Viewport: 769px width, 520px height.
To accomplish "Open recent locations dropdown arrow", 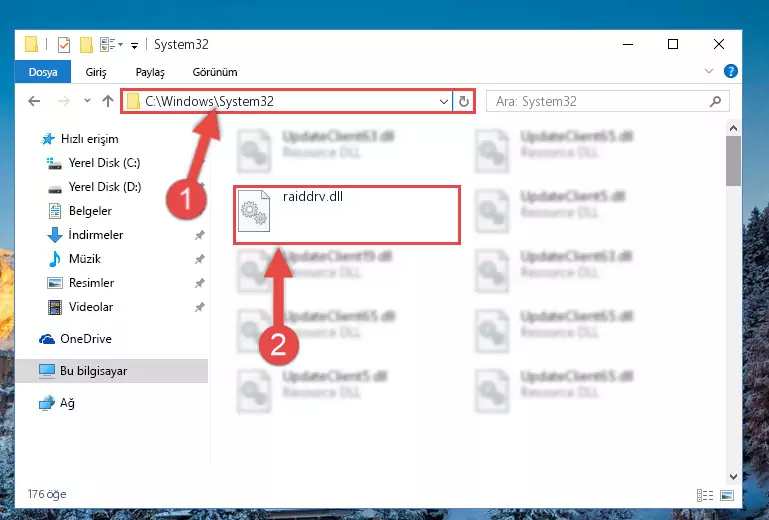I will coord(87,101).
